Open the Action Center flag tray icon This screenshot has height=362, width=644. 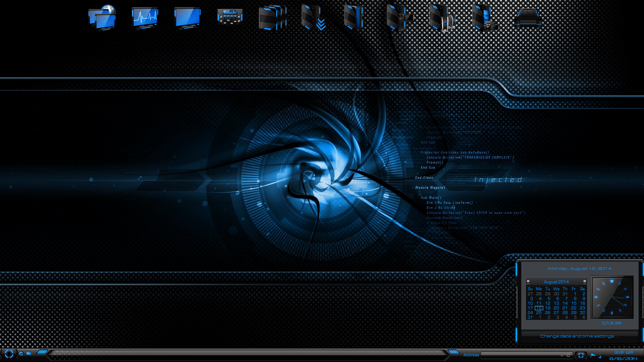point(593,355)
